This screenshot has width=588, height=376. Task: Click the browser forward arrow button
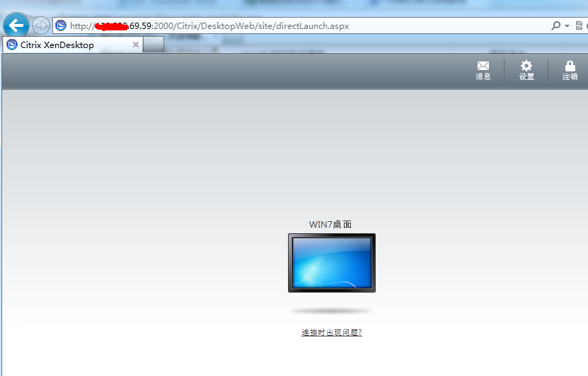pos(41,26)
